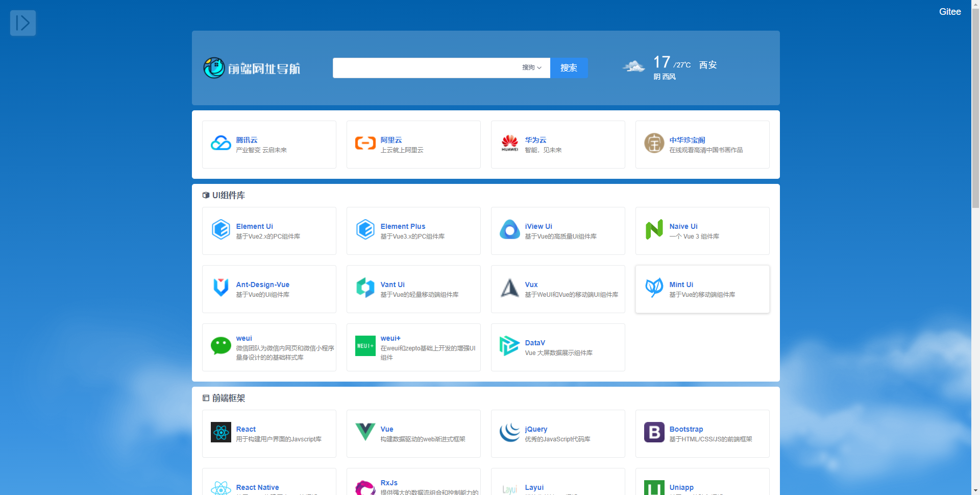Click the Bootstrap purple B icon

tap(654, 432)
